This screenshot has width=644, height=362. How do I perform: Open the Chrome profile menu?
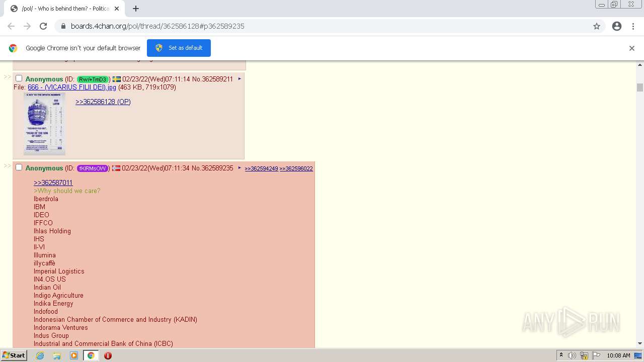pos(617,26)
